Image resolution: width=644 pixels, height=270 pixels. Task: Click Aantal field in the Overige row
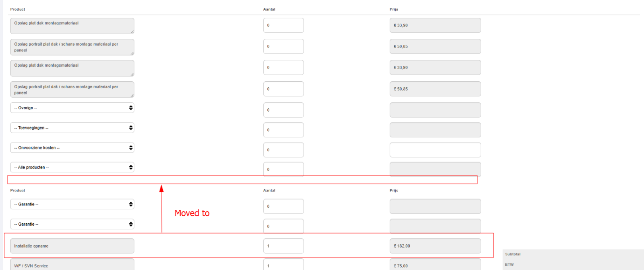pyautogui.click(x=283, y=110)
